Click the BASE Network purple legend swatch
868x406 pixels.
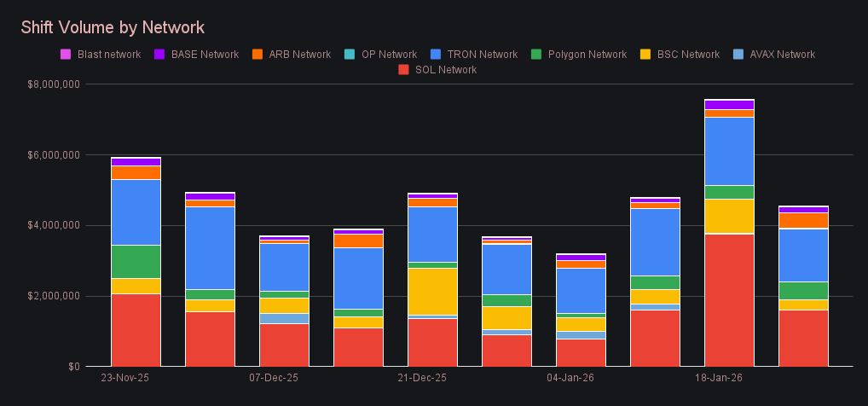pyautogui.click(x=159, y=55)
